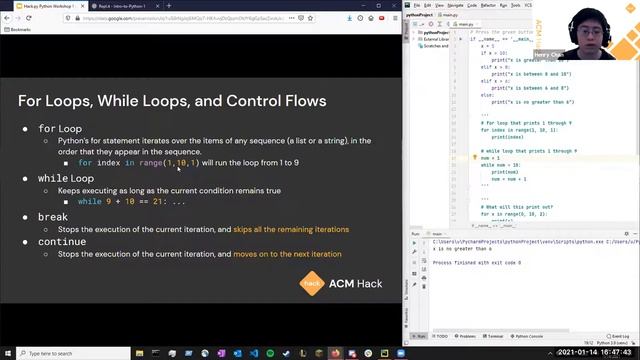Click the Windows taskbar search box
The image size is (640, 360).
[73, 353]
